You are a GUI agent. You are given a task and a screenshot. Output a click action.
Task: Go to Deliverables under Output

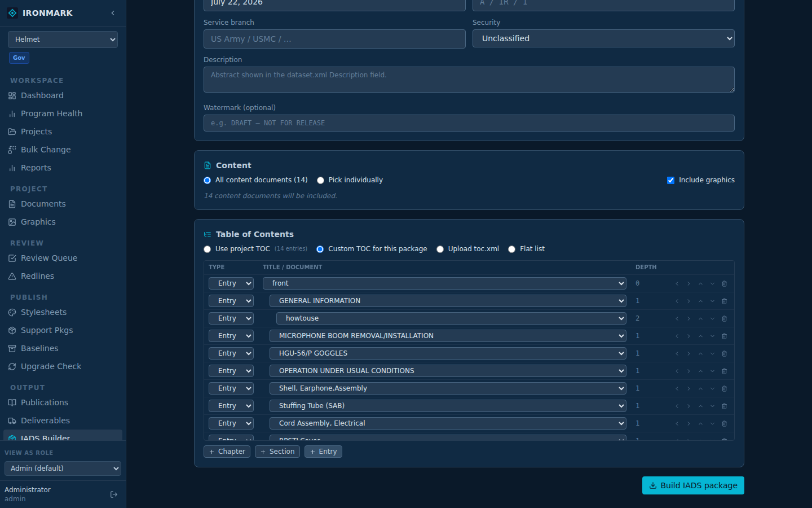pyautogui.click(x=63, y=421)
